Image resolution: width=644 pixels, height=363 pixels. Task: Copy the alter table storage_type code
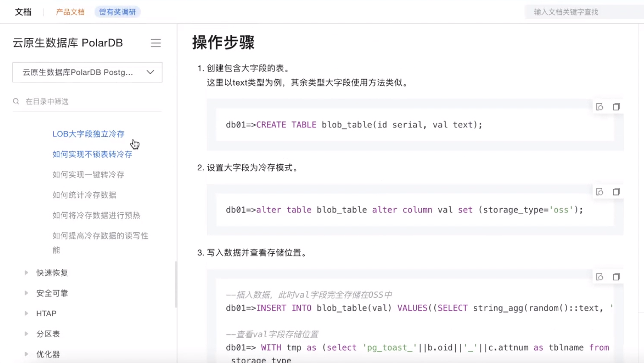pyautogui.click(x=616, y=191)
